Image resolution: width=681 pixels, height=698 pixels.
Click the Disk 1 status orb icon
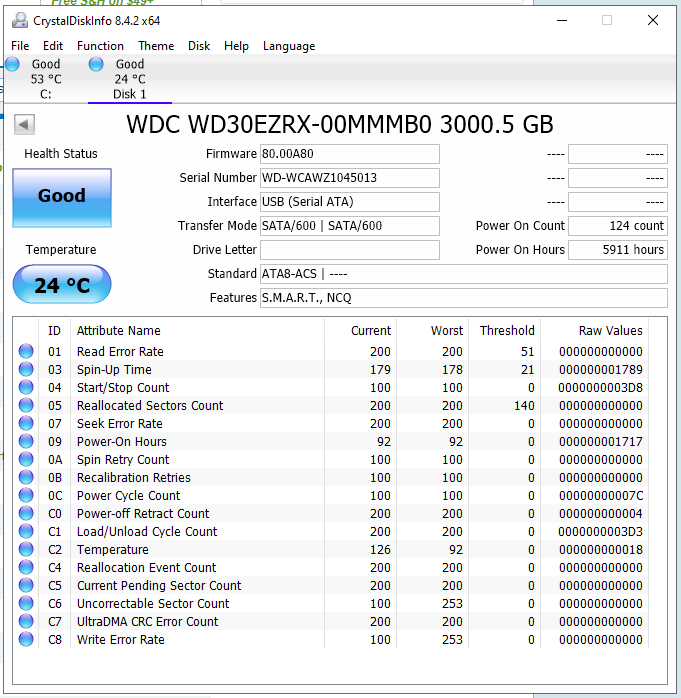pyautogui.click(x=96, y=65)
